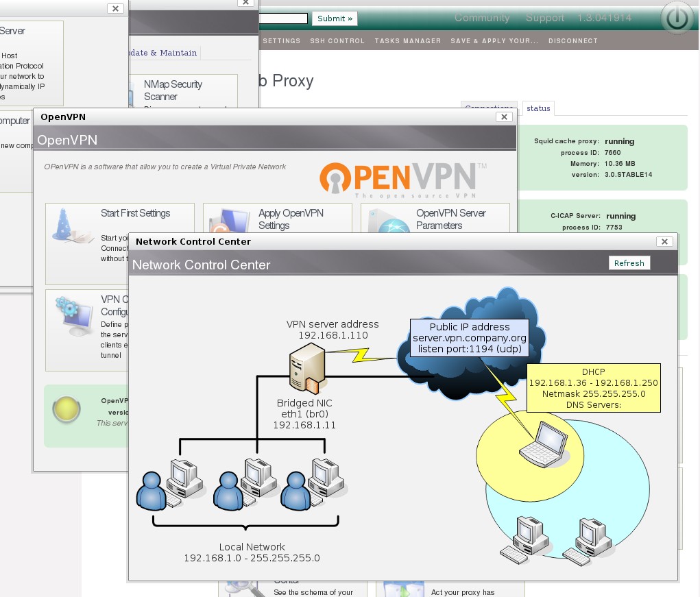The height and width of the screenshot is (597, 700).
Task: Click the OpenVPN Server Parameters globe icon
Action: [x=388, y=221]
